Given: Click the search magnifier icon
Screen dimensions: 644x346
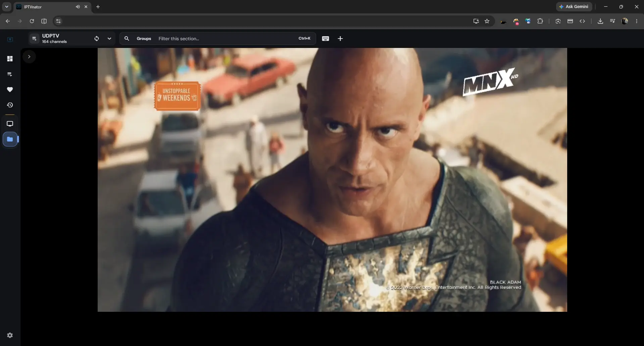Looking at the screenshot, I should (x=127, y=39).
